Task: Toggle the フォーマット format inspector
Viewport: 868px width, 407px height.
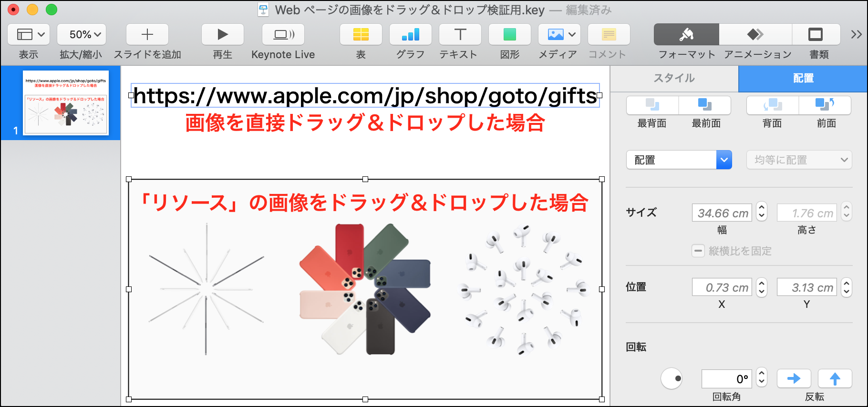Action: (686, 34)
